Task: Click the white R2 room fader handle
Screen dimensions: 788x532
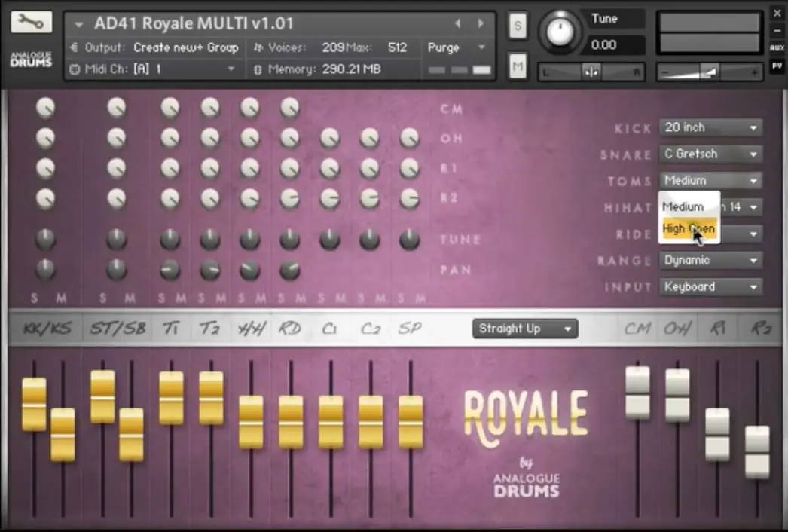Action: (x=757, y=452)
